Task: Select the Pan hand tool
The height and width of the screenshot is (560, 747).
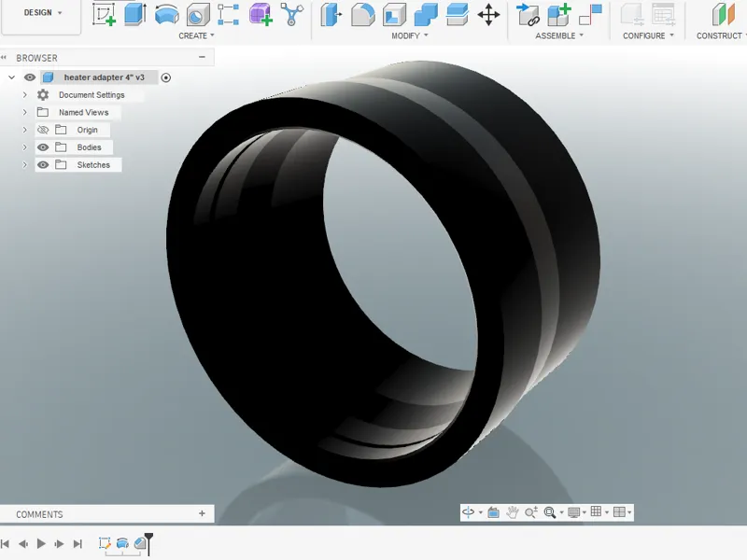Action: (513, 512)
